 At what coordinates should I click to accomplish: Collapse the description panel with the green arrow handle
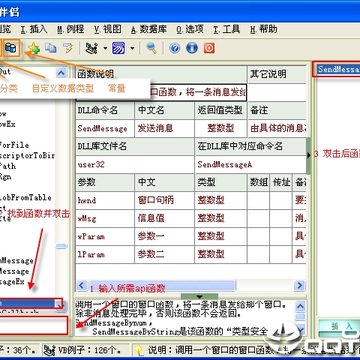coord(199,296)
